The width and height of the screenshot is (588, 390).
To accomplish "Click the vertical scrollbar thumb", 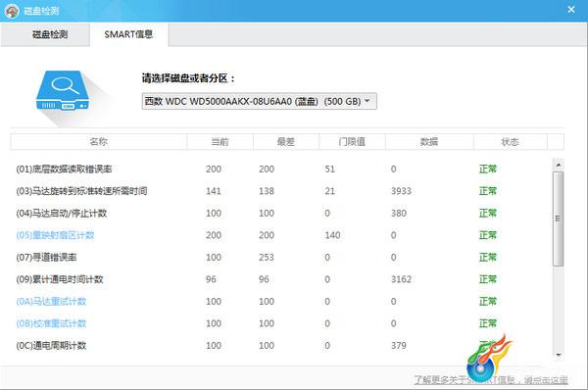I will pos(559,219).
